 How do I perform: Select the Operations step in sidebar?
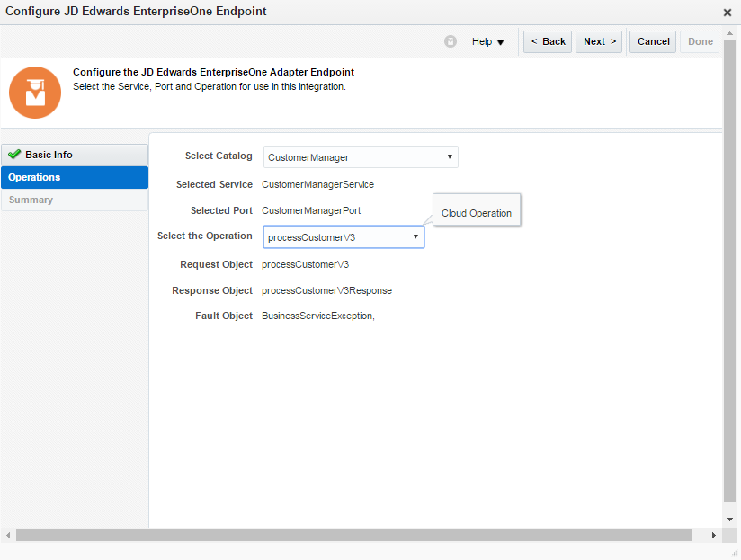click(75, 177)
